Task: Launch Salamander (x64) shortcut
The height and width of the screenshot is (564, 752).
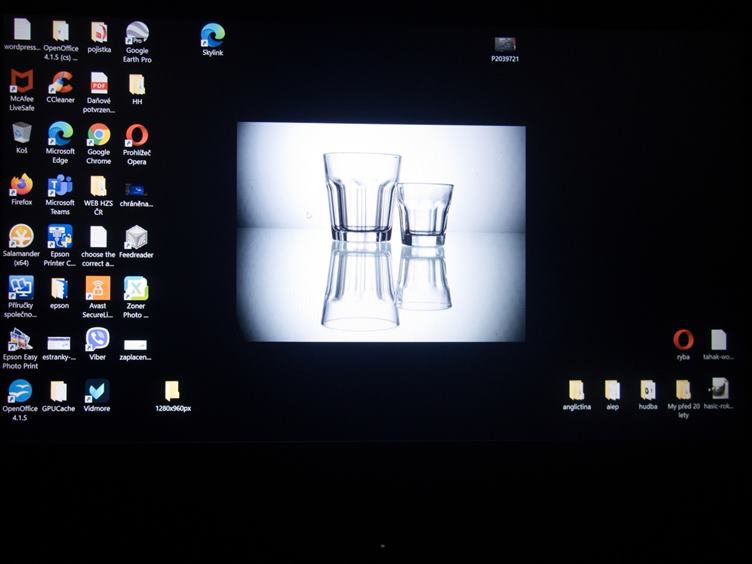Action: (22, 236)
